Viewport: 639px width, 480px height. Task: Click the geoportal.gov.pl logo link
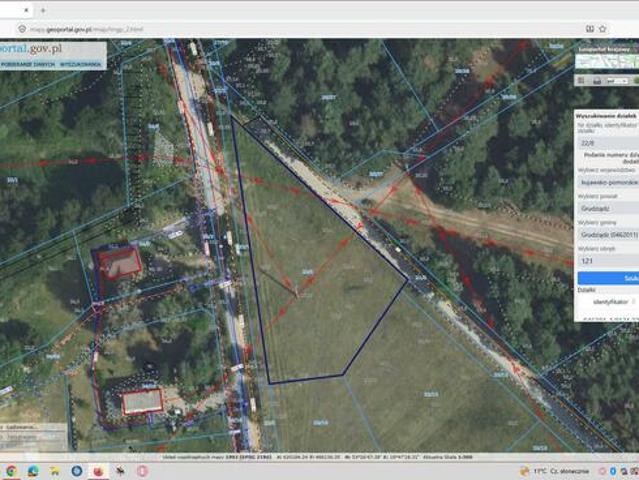tap(31, 48)
